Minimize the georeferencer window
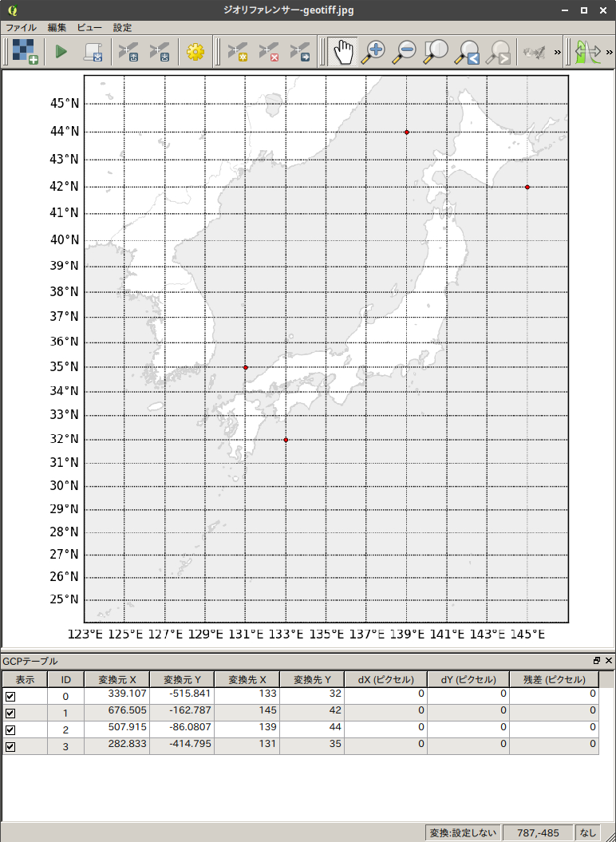Viewport: 616px width, 842px height. (x=564, y=10)
